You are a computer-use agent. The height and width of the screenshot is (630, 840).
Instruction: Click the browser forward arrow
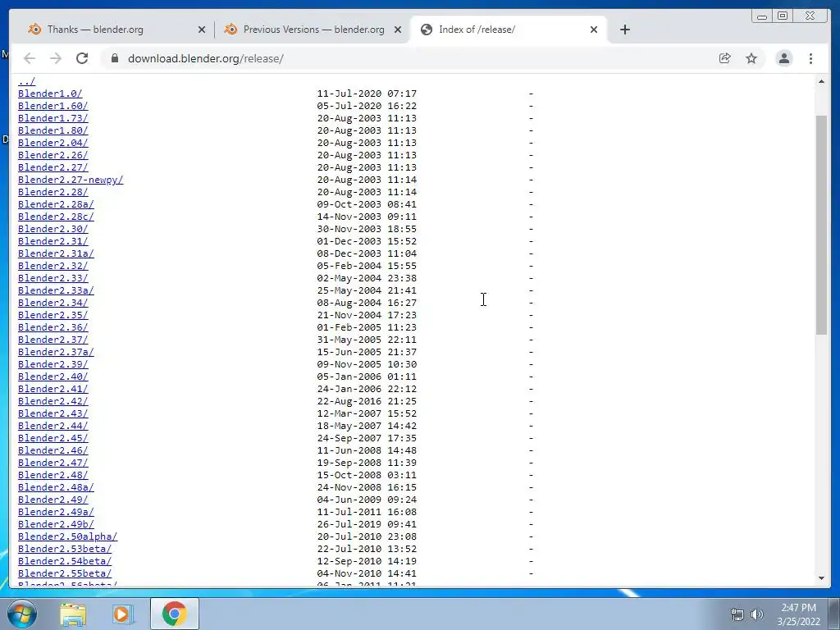pyautogui.click(x=56, y=58)
